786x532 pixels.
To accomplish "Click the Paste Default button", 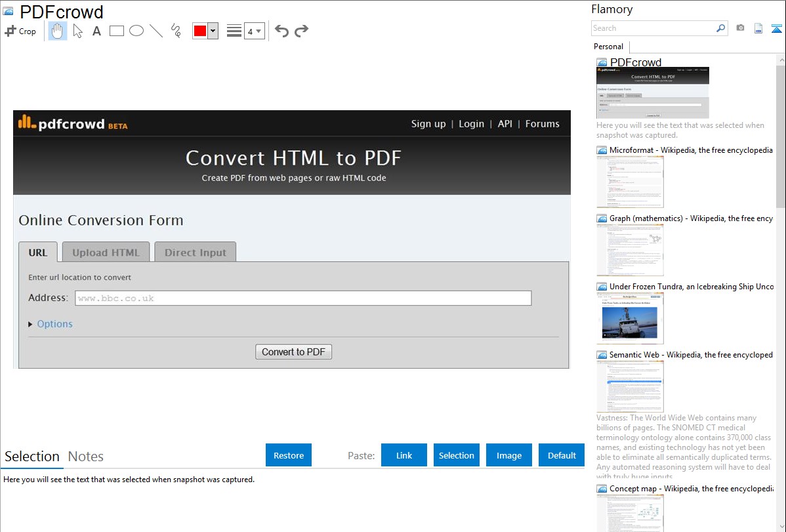I will pyautogui.click(x=562, y=455).
